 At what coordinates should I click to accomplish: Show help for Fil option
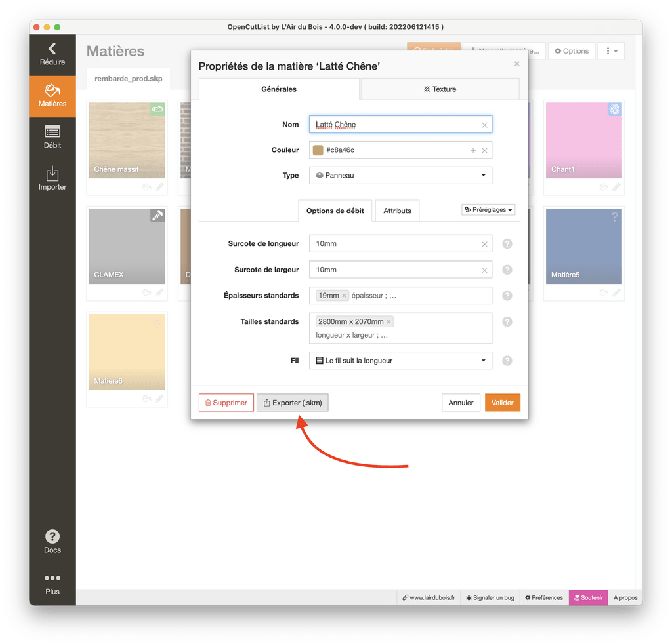(507, 361)
